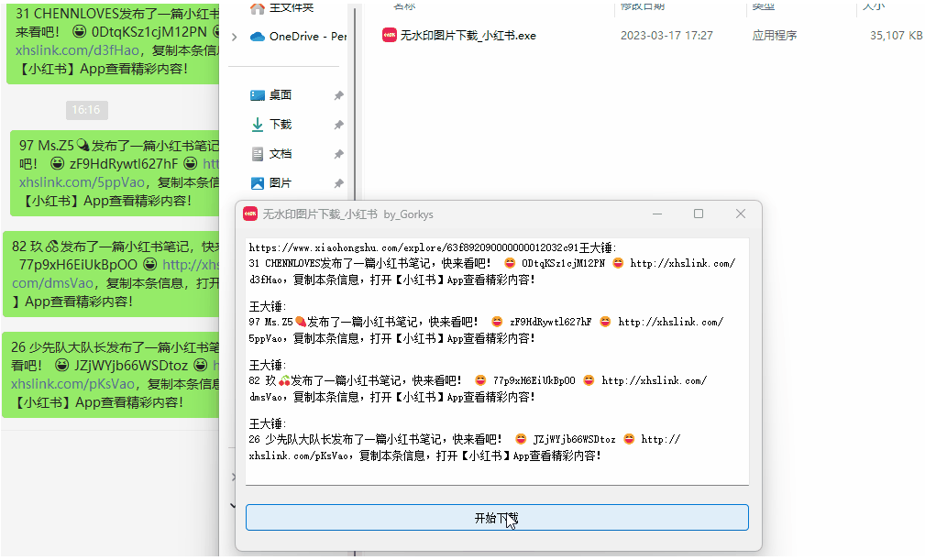The width and height of the screenshot is (925, 560).
Task: Click the 应用程序 file type cell
Action: 774,36
